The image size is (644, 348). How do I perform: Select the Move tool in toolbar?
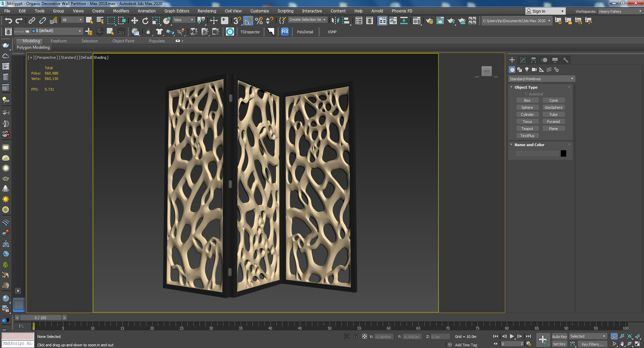tap(135, 21)
